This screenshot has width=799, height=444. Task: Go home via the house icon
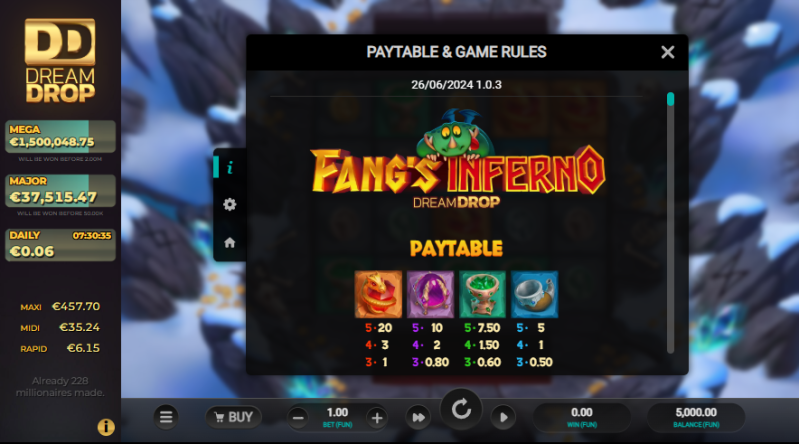tap(230, 243)
